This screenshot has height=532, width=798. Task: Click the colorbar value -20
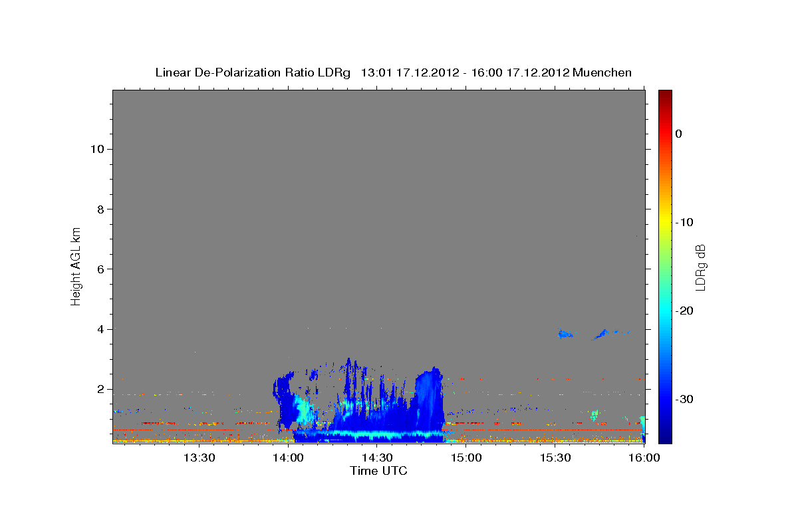[685, 311]
